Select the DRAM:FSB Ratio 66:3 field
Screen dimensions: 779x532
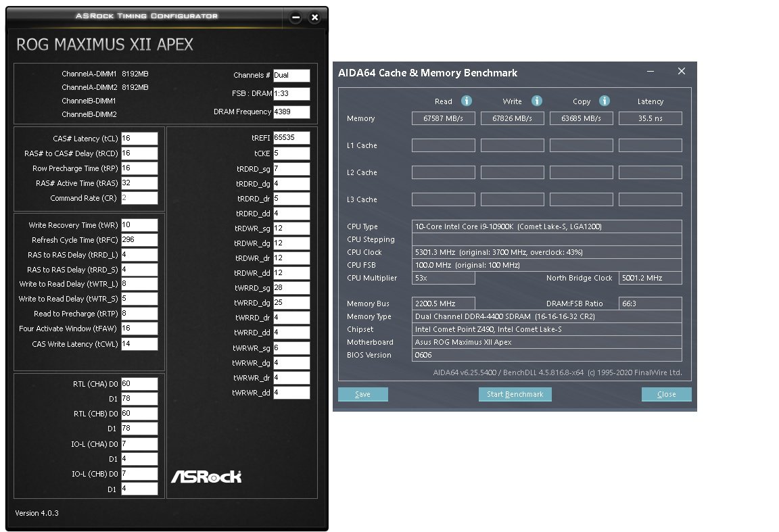(x=651, y=304)
